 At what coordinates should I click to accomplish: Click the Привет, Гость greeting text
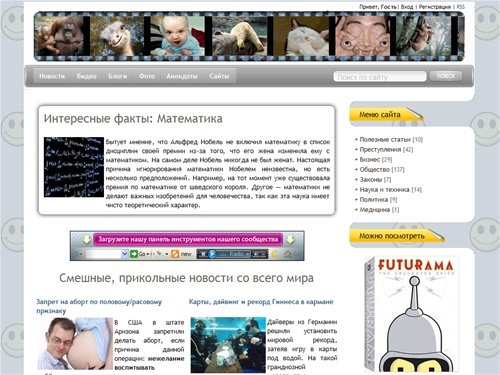click(378, 7)
